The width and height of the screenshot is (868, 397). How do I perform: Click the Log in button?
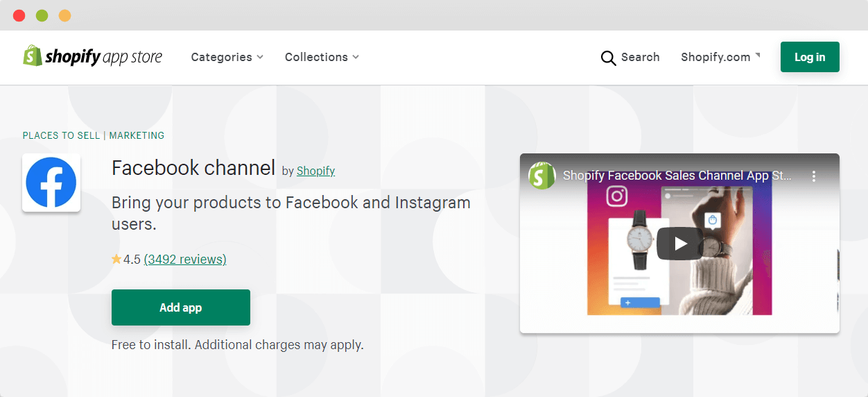[810, 57]
